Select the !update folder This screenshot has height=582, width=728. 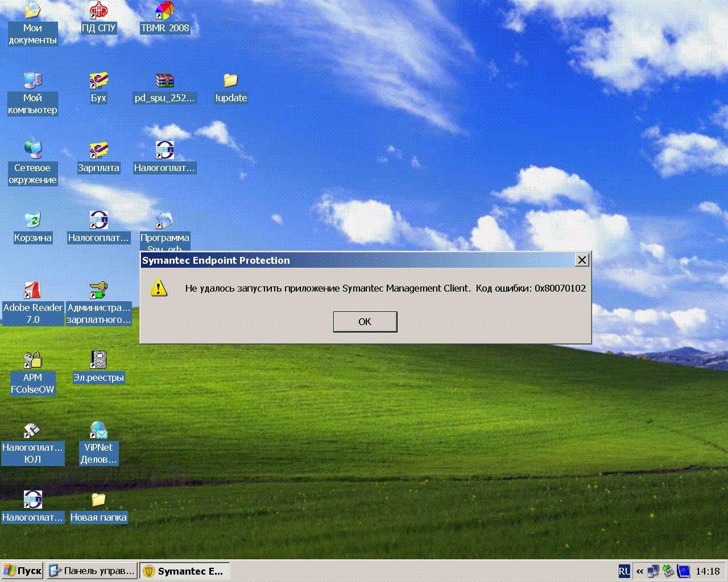tap(231, 88)
